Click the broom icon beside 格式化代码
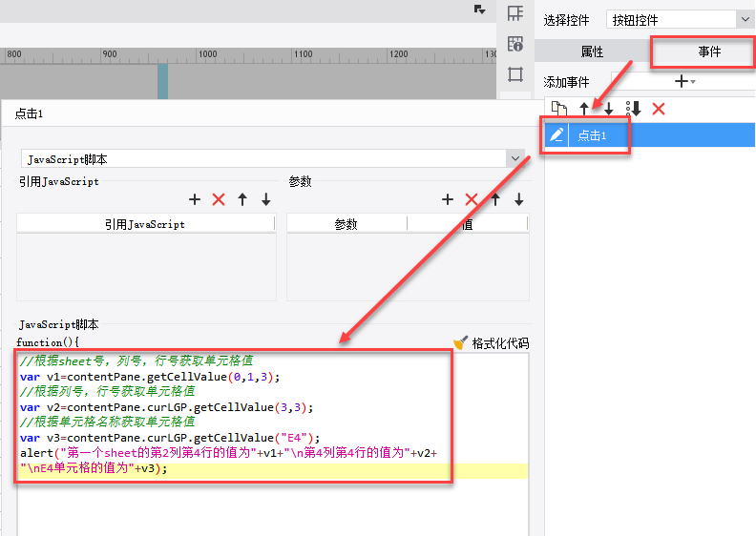 pyautogui.click(x=460, y=343)
